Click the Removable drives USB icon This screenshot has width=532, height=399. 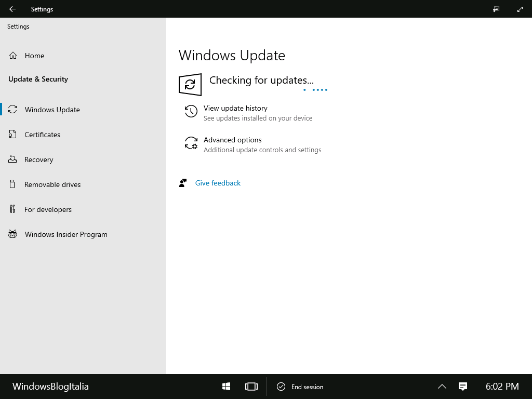click(x=12, y=184)
